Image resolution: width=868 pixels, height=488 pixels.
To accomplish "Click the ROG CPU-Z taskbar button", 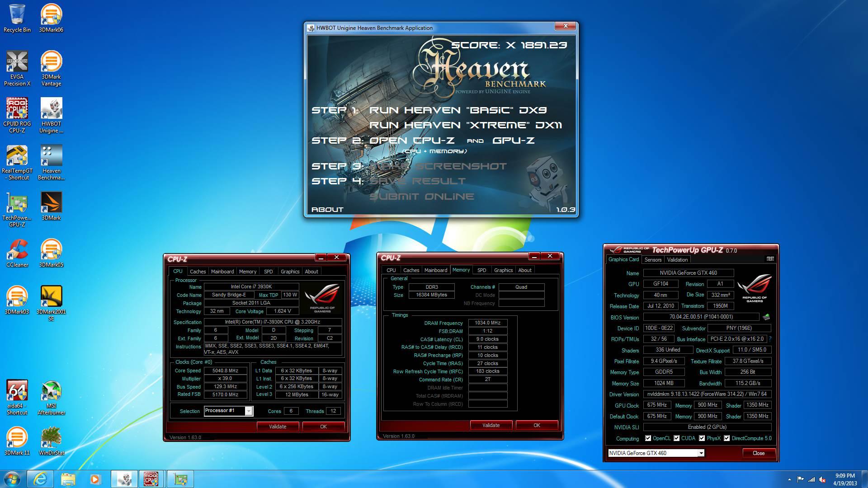I will (151, 479).
